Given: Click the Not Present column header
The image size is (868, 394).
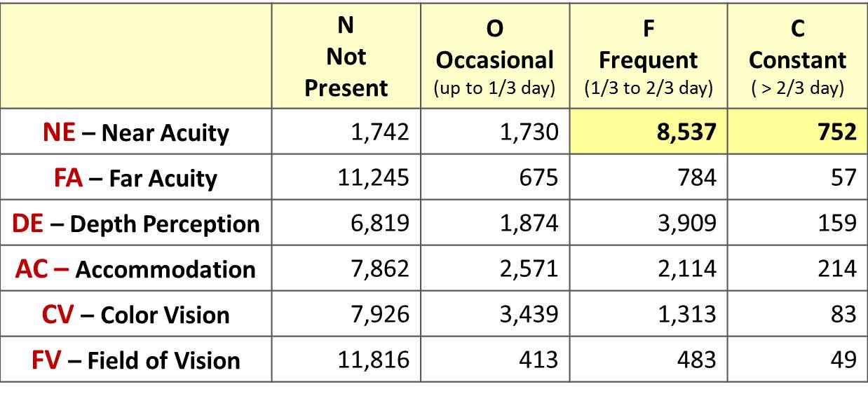Looking at the screenshot, I should 346,57.
